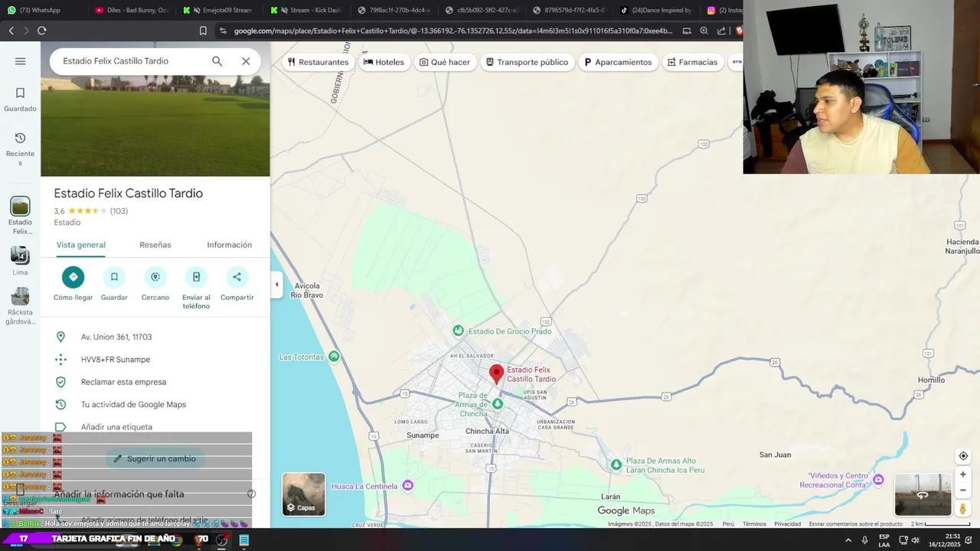Zoom out the map with minus button
The image size is (980, 551).
pyautogui.click(x=963, y=491)
